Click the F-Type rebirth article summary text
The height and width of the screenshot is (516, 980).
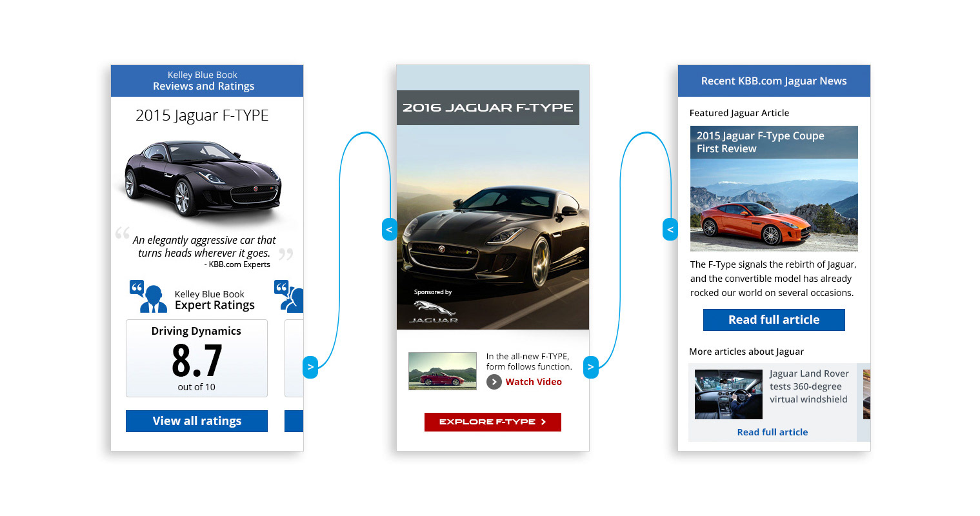(773, 279)
